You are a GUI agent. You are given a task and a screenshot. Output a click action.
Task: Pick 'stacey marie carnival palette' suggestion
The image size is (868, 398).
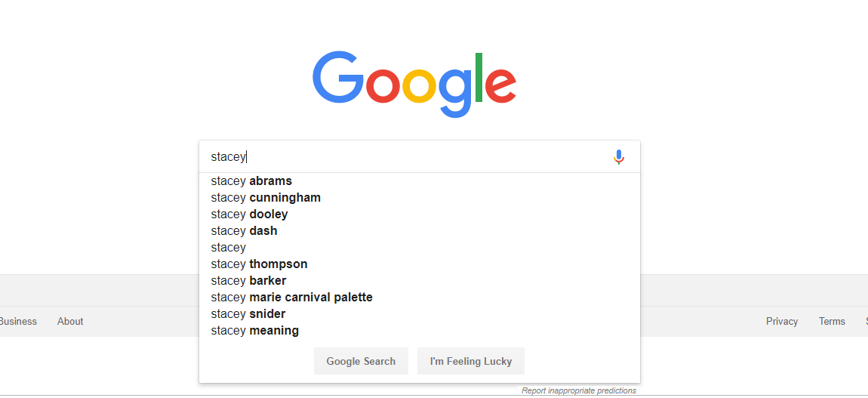point(419,298)
